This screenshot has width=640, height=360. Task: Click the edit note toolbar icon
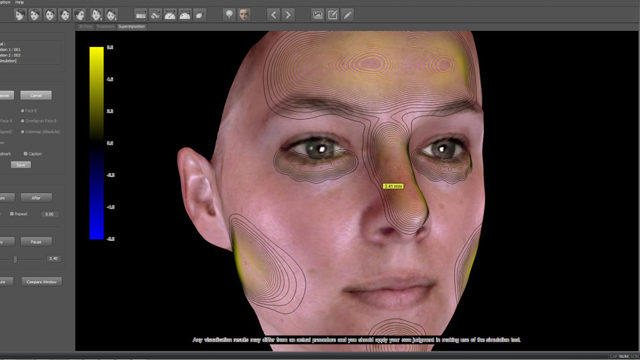[333, 15]
